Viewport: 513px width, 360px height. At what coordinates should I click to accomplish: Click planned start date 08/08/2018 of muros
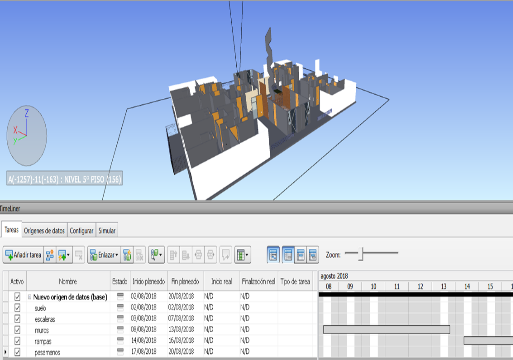(143, 329)
